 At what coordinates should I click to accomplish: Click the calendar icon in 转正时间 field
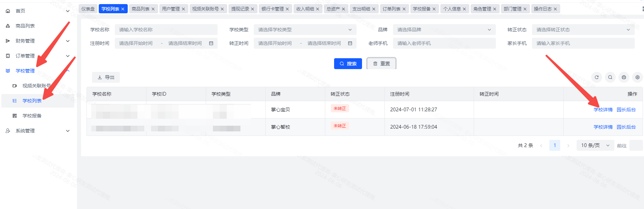coord(350,43)
